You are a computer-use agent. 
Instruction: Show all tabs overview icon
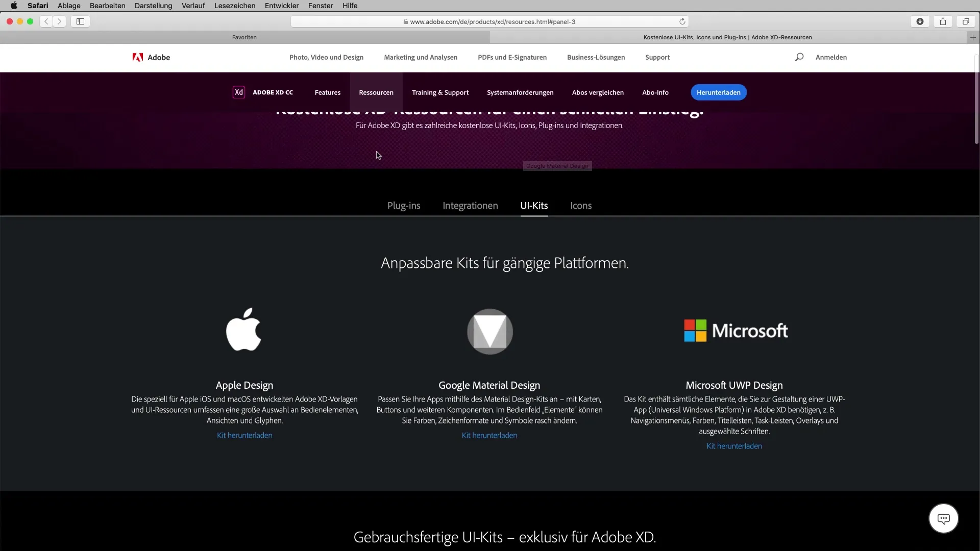pyautogui.click(x=966, y=21)
